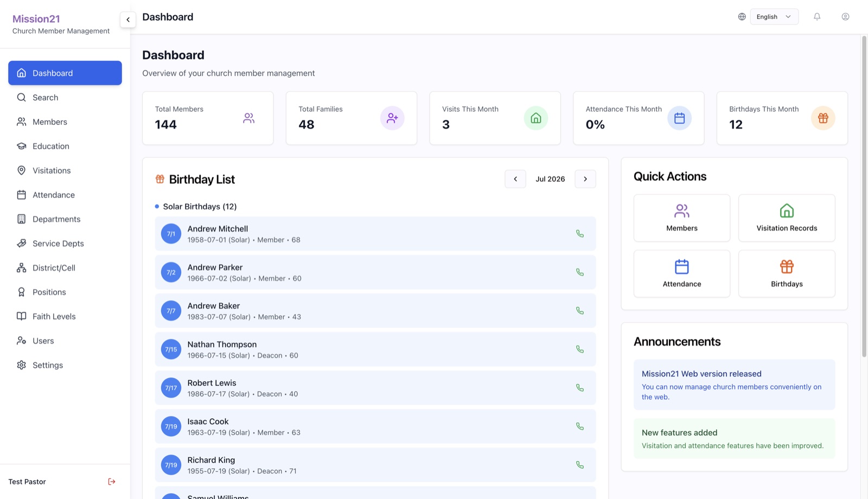
Task: Call Richard King via phone icon
Action: coord(580,465)
